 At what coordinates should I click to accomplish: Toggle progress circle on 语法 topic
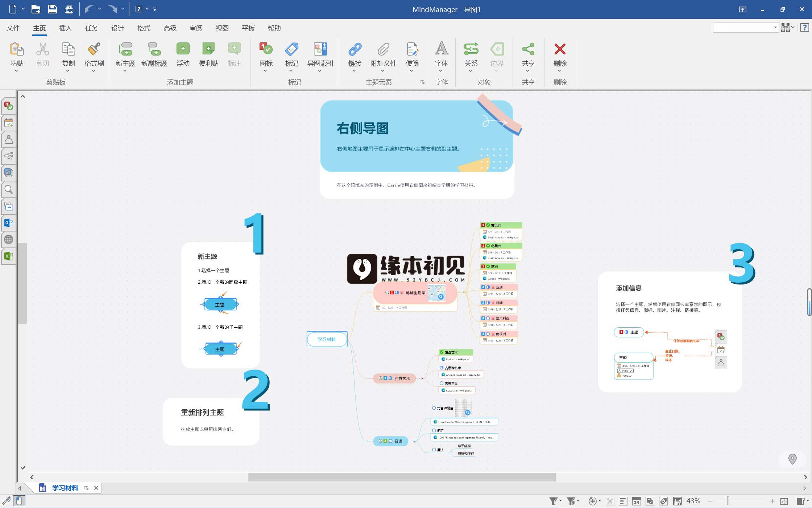[x=434, y=450]
